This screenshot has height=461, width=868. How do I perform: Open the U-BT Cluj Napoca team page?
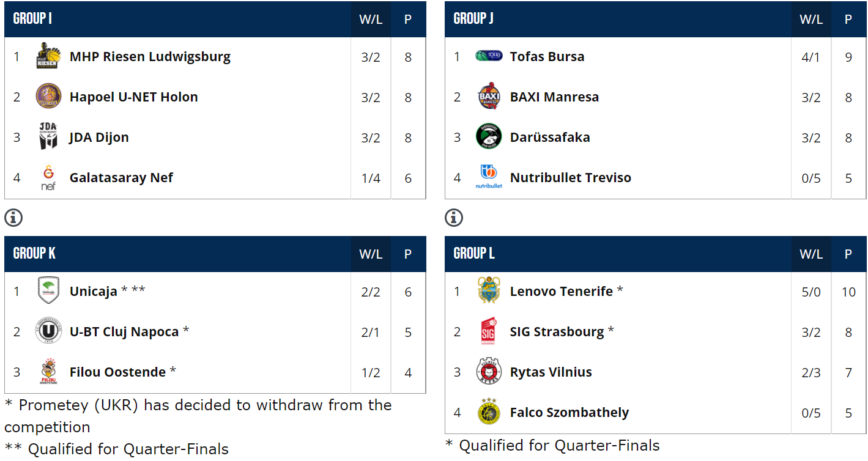[124, 332]
